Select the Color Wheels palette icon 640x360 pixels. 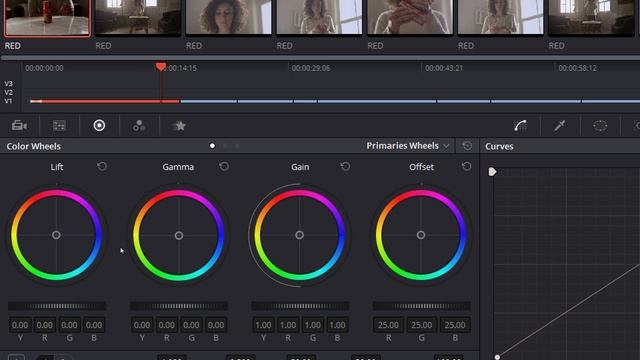(x=99, y=125)
